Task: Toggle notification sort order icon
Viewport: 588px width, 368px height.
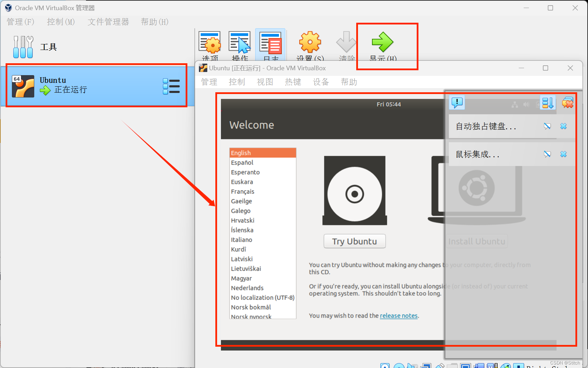Action: click(548, 103)
